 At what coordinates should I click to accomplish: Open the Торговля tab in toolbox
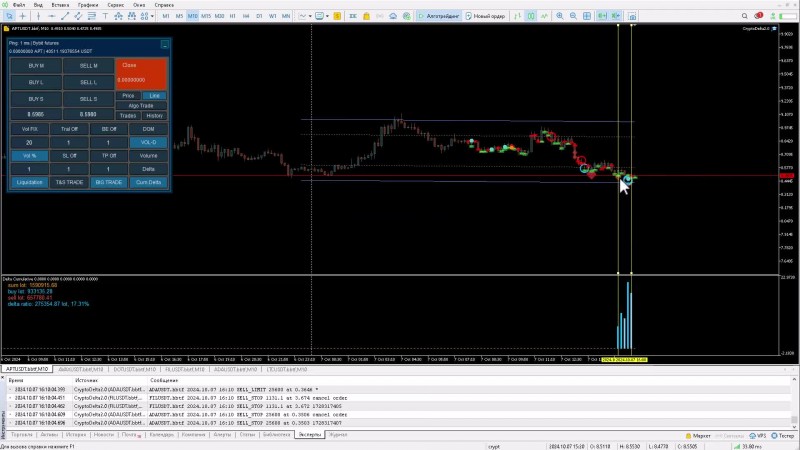(x=21, y=435)
